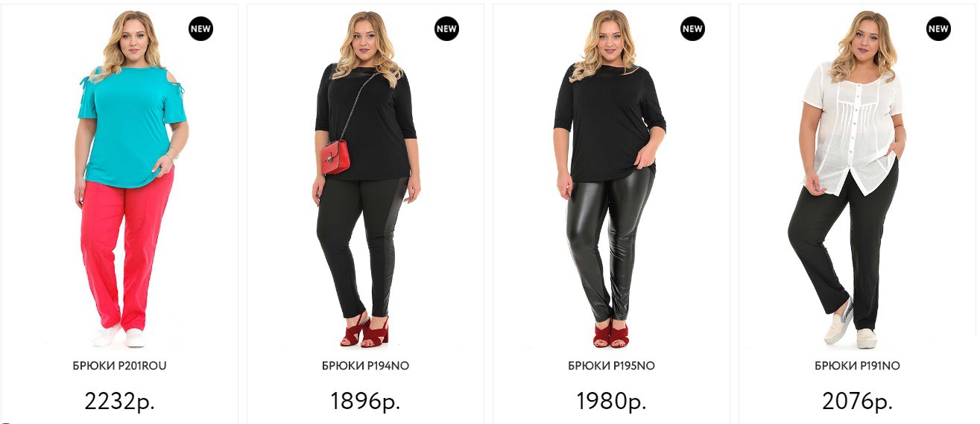Click the 1896р. price
Viewport: 980px width, 424px height.
(x=365, y=401)
